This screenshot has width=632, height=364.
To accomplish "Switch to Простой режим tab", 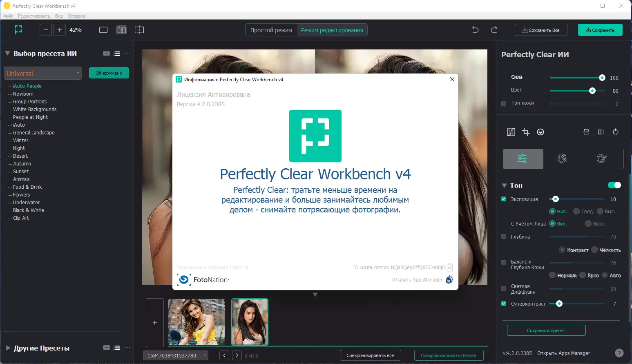I will (x=271, y=29).
